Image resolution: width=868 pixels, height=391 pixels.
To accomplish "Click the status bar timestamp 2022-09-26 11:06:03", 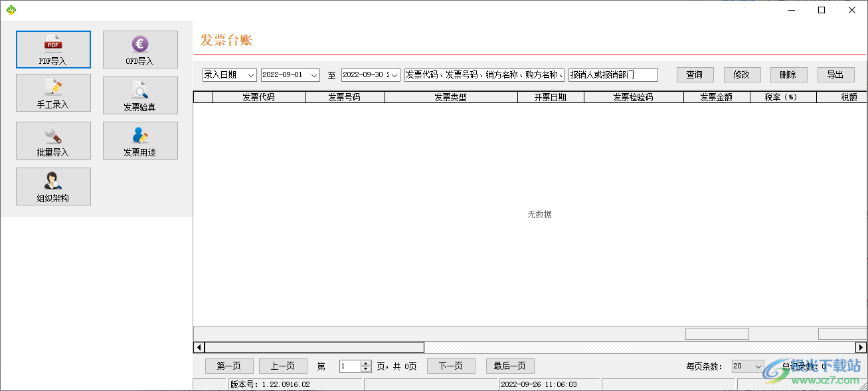I will [539, 384].
